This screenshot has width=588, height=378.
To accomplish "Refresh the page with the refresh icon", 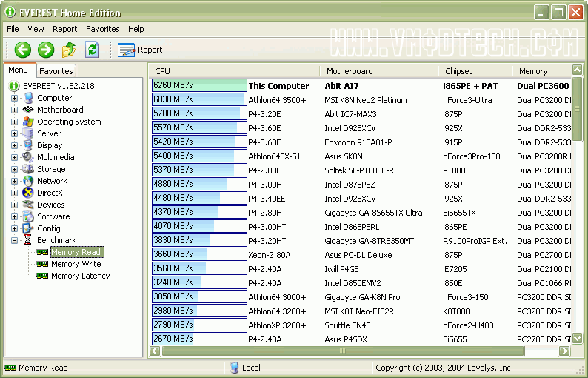I will pyautogui.click(x=93, y=50).
